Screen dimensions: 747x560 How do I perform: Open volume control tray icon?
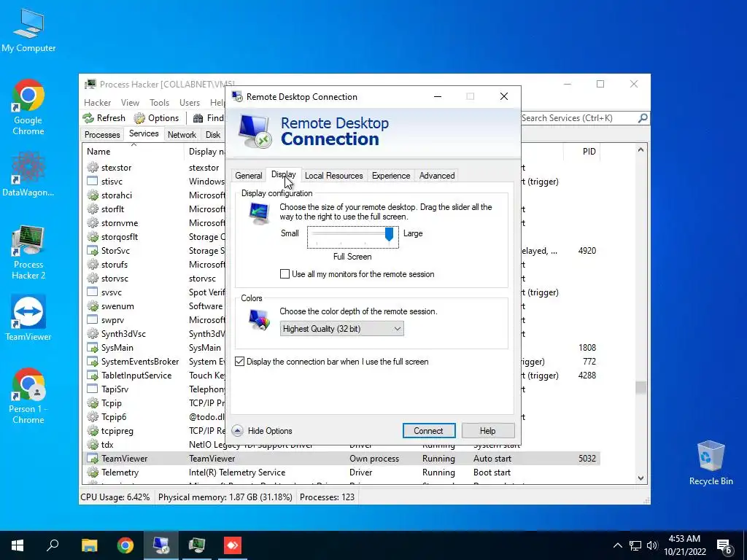click(652, 545)
